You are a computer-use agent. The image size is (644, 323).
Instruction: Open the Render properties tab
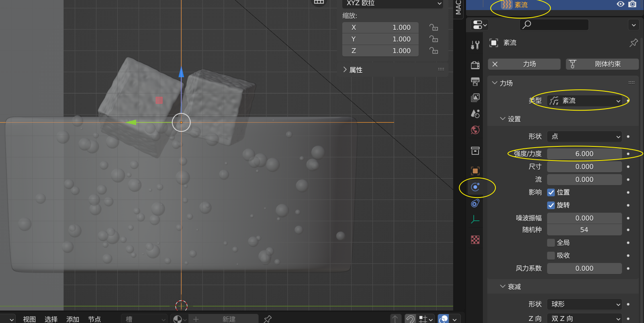pos(475,65)
